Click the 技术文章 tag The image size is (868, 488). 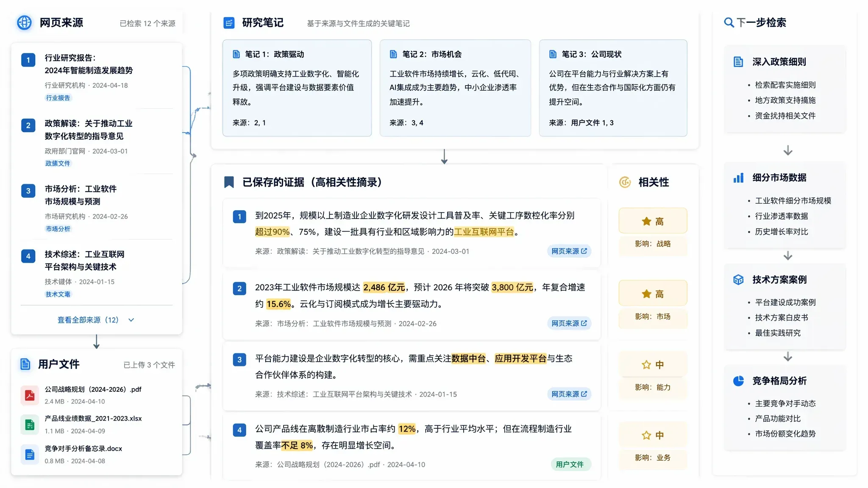(58, 294)
